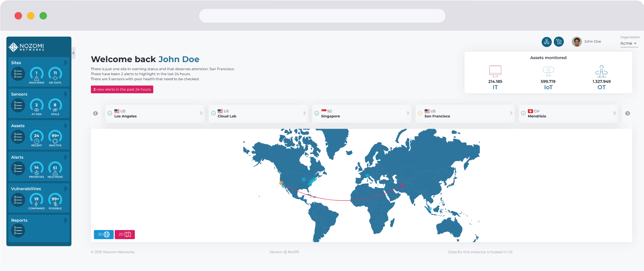Switch map to 2D map view
This screenshot has width=644, height=271.
point(125,234)
